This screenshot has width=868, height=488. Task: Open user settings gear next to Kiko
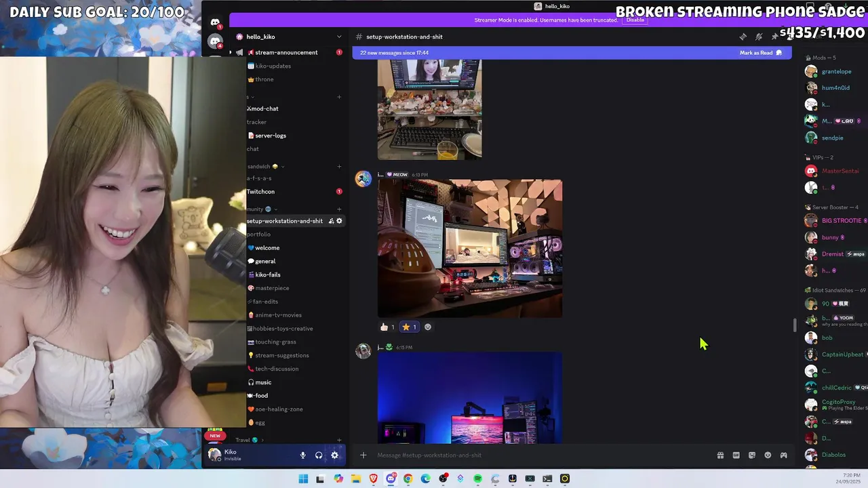pyautogui.click(x=334, y=455)
